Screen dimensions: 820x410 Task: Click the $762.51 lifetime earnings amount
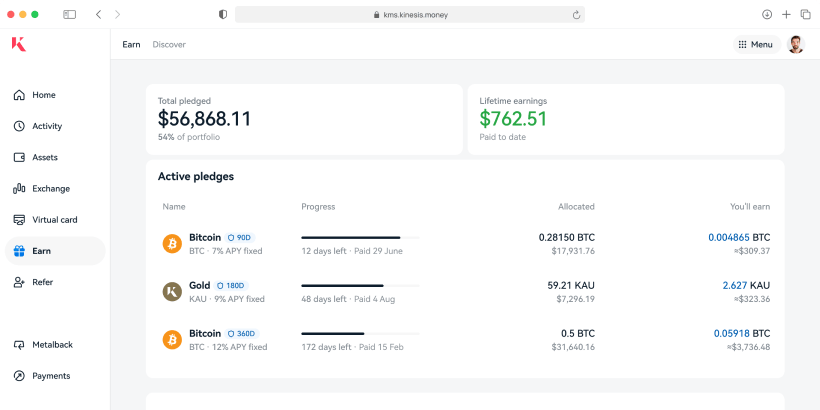pos(513,119)
